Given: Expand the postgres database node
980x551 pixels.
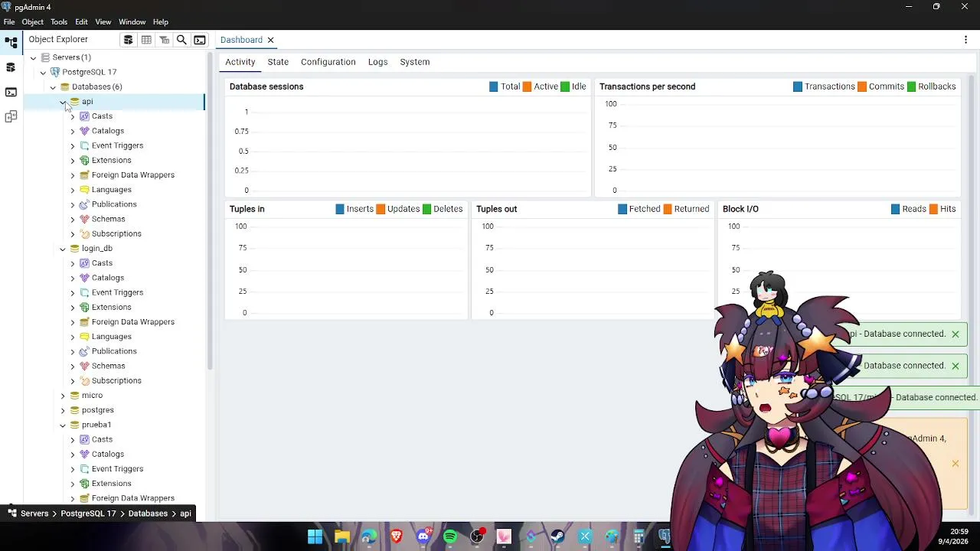Looking at the screenshot, I should (x=63, y=410).
